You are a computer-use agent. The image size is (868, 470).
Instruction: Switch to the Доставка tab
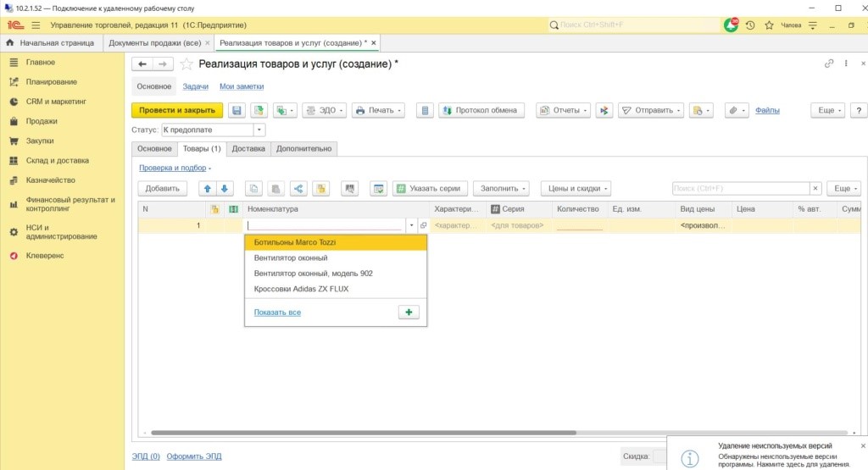tap(248, 149)
